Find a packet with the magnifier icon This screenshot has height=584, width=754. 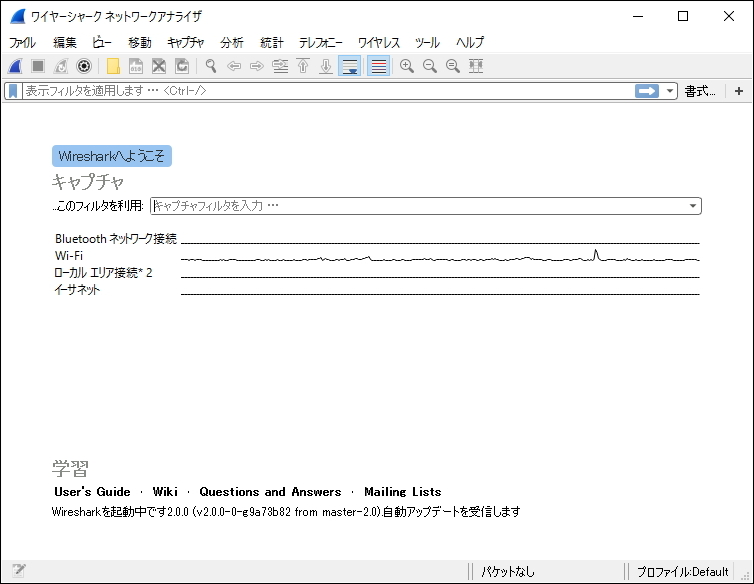pos(211,66)
